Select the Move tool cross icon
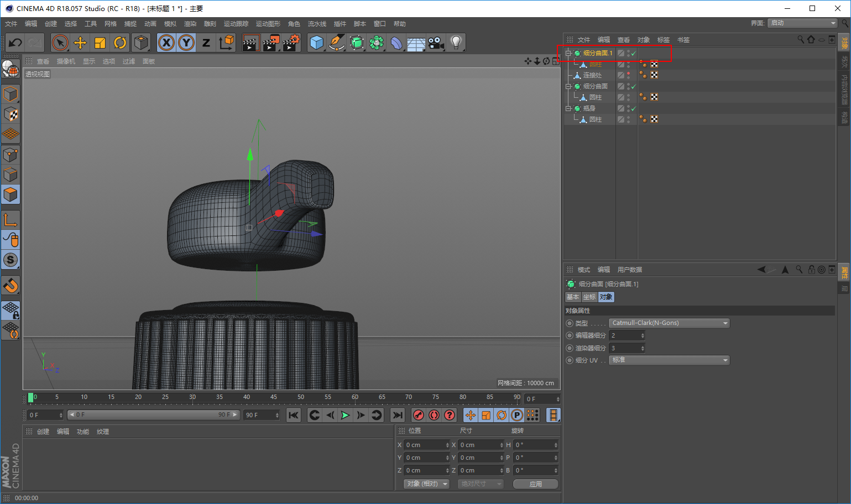 tap(80, 43)
